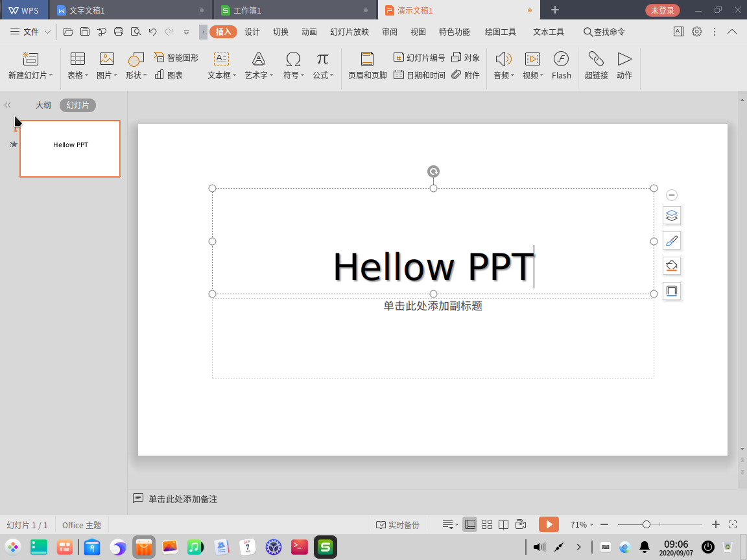
Task: Click the zoom slider handle
Action: 646,524
